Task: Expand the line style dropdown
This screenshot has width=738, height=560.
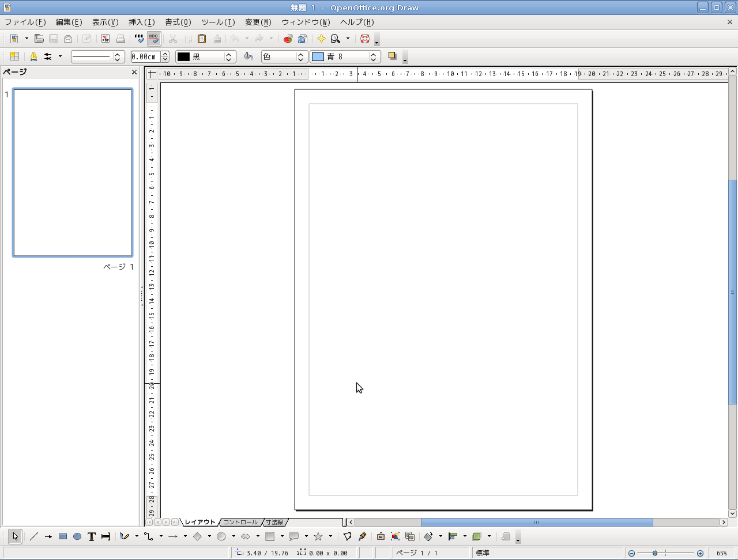Action: tap(118, 56)
